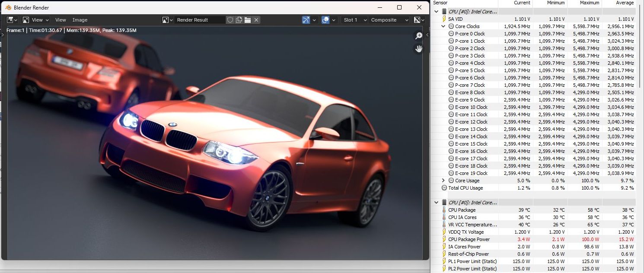Viewport: 644px width, 273px height.
Task: Collapse the first CPU [#0] Intel Core group
Action: click(x=436, y=12)
